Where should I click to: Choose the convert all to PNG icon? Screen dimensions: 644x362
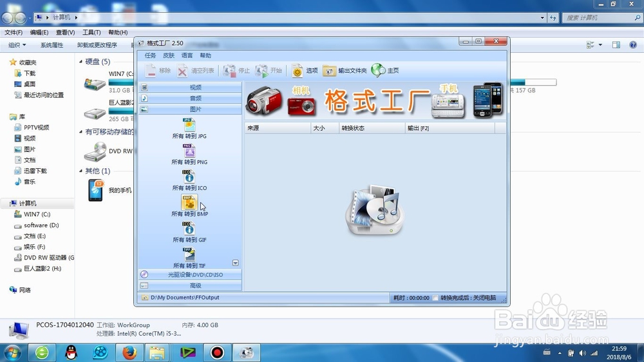point(189,151)
